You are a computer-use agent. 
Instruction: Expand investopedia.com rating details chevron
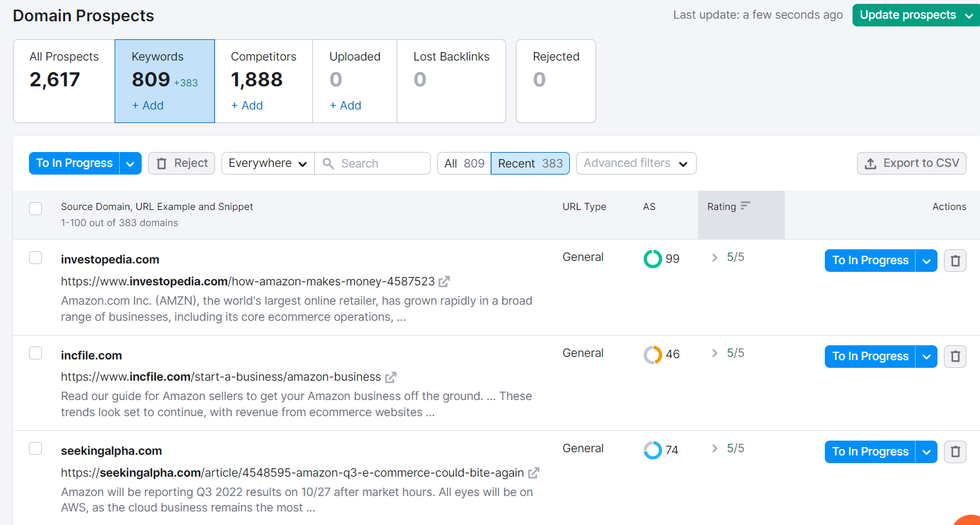tap(715, 258)
